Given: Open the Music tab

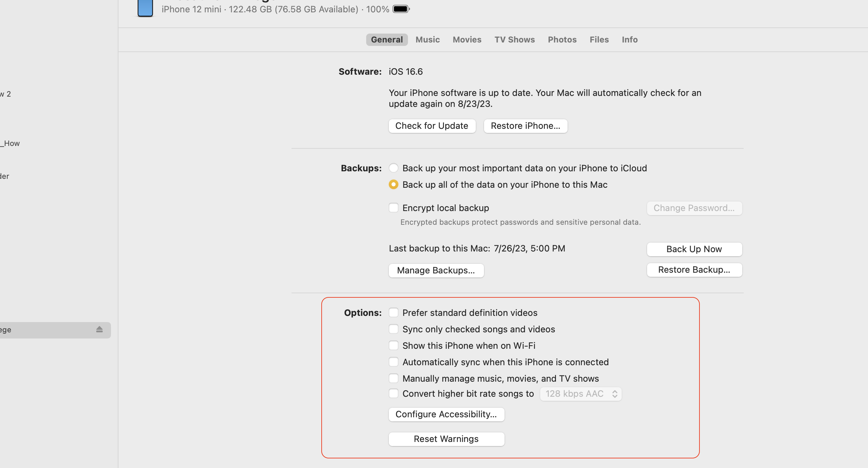Looking at the screenshot, I should coord(427,39).
